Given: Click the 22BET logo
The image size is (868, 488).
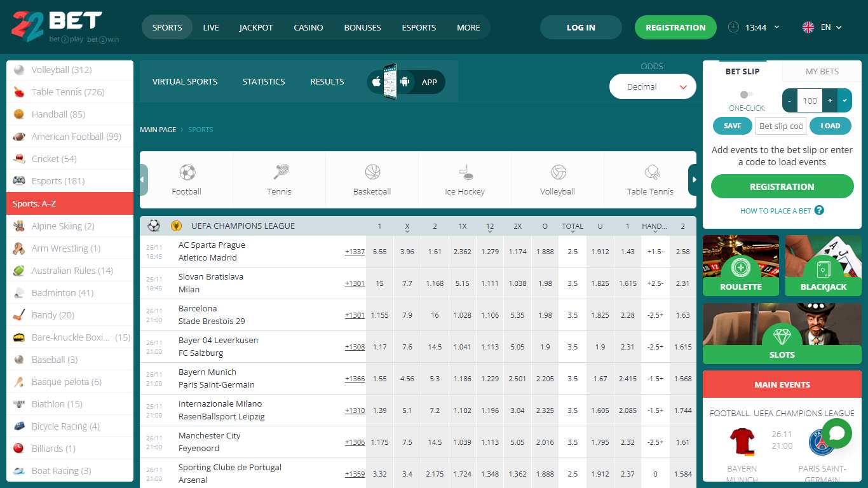Looking at the screenshot, I should click(x=65, y=27).
